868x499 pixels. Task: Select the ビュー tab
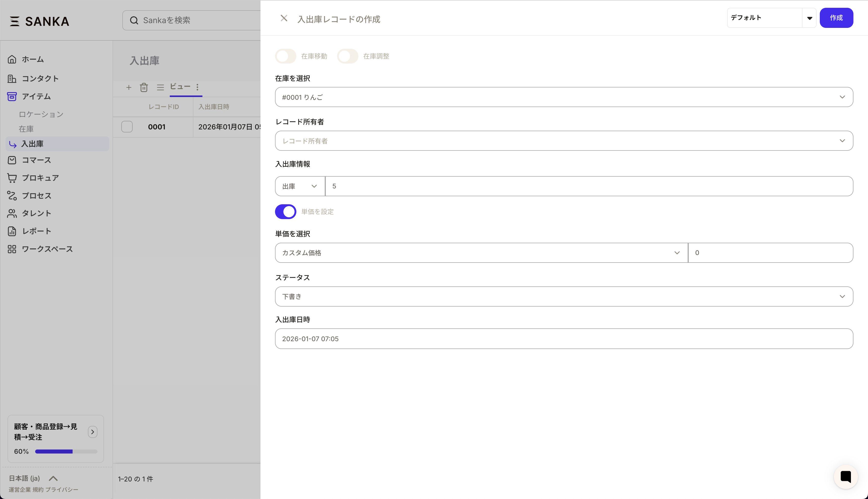pos(180,87)
